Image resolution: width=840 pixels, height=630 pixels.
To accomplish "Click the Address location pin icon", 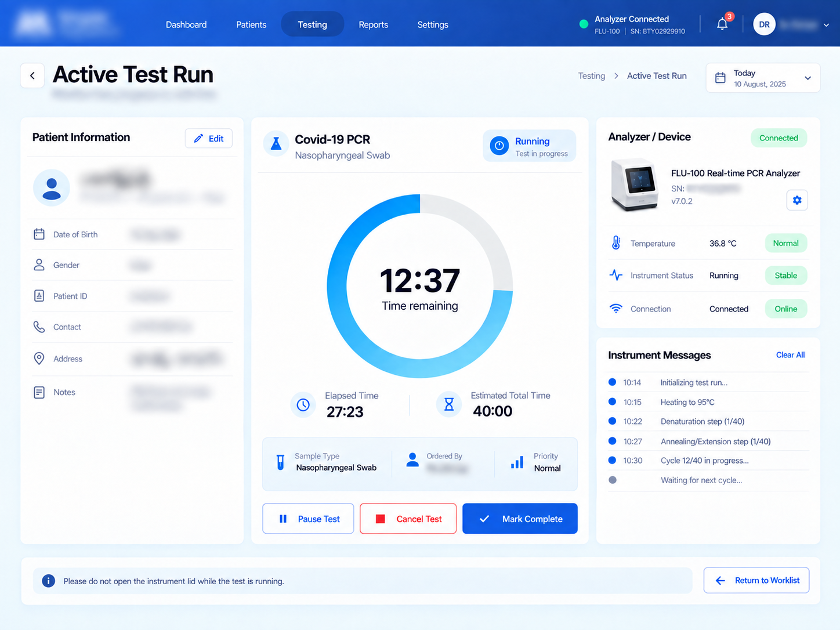I will tap(39, 359).
